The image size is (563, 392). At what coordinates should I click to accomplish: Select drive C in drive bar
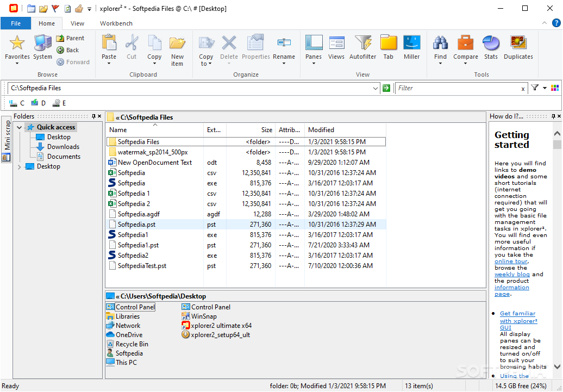tap(17, 103)
